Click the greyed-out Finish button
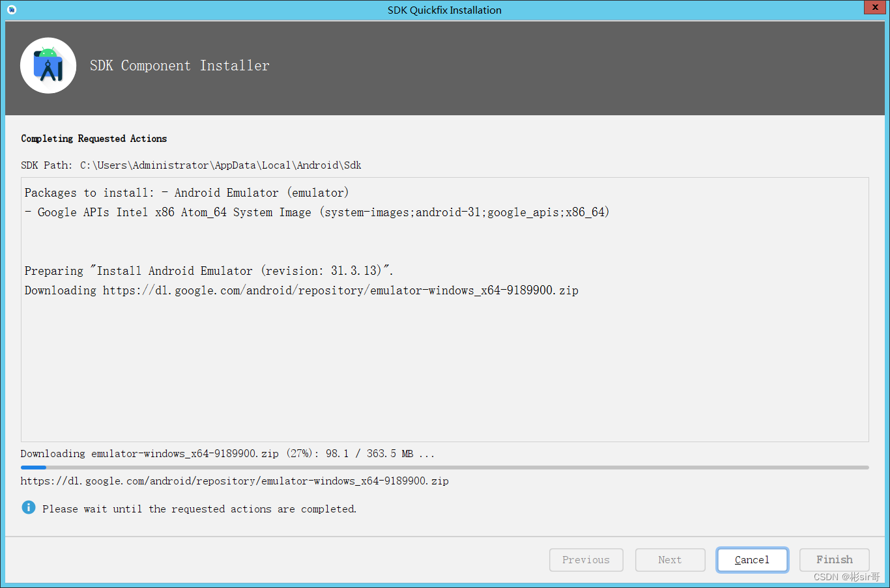Viewport: 890px width, 588px height. 834,560
